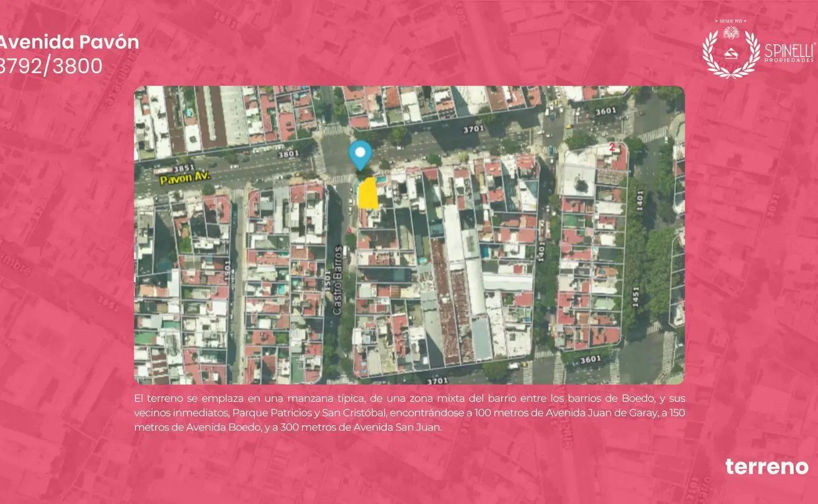Select the 'Avenida Pavón' title text
This screenshot has width=818, height=504.
tap(68, 42)
